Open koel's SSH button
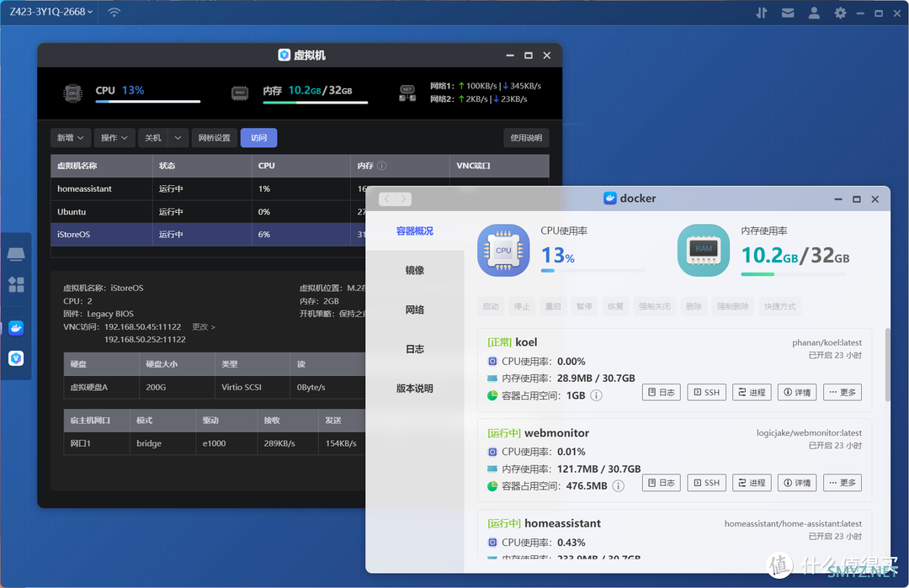The width and height of the screenshot is (909, 588). click(707, 392)
